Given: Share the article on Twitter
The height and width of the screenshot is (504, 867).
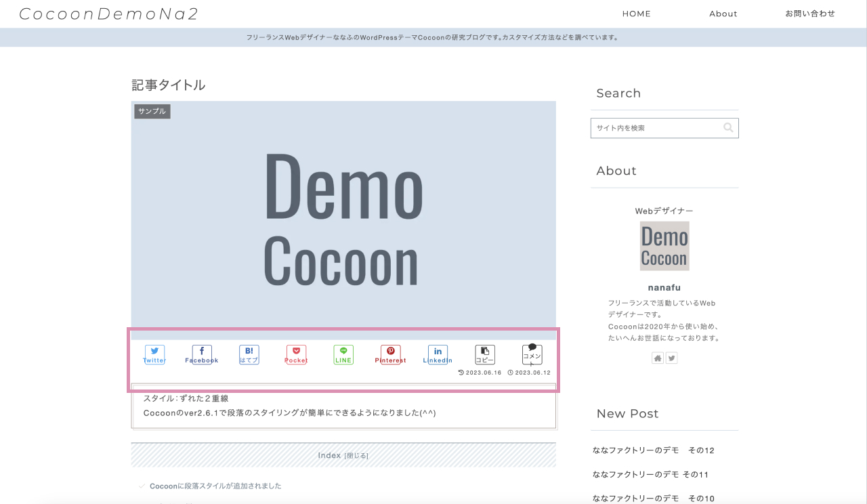Looking at the screenshot, I should (x=154, y=354).
